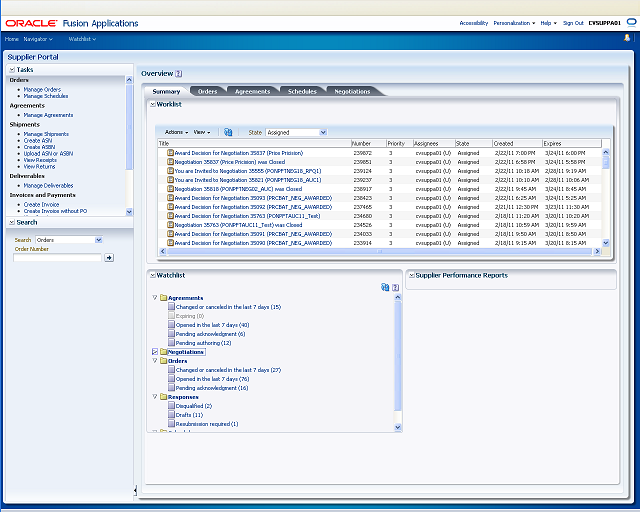Click document icon beside Disqualified (2)
Image resolution: width=640 pixels, height=512 pixels.
[x=171, y=405]
